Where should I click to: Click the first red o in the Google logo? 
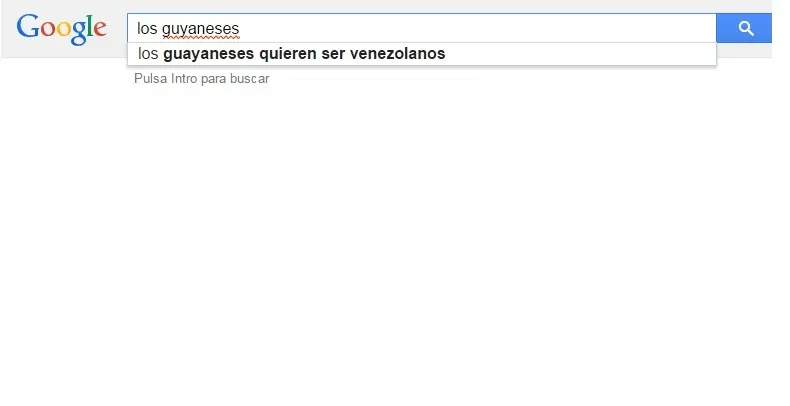coord(48,29)
